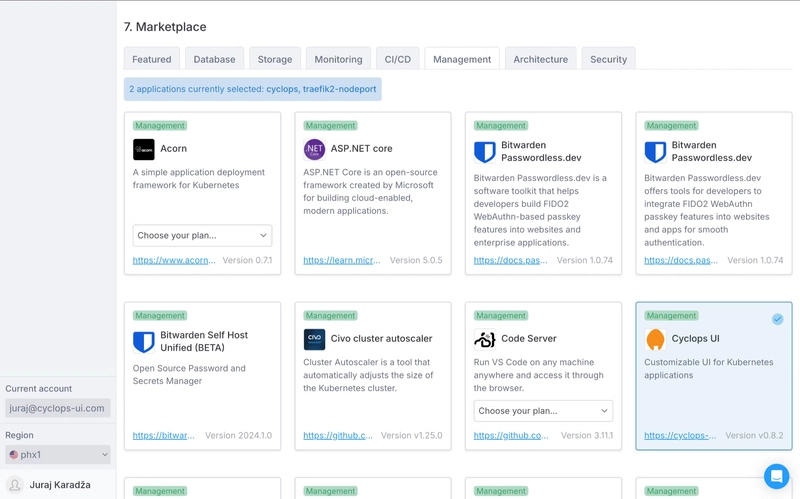The height and width of the screenshot is (499, 800).
Task: Click the 'Version 2024.1.0' text
Action: point(238,436)
